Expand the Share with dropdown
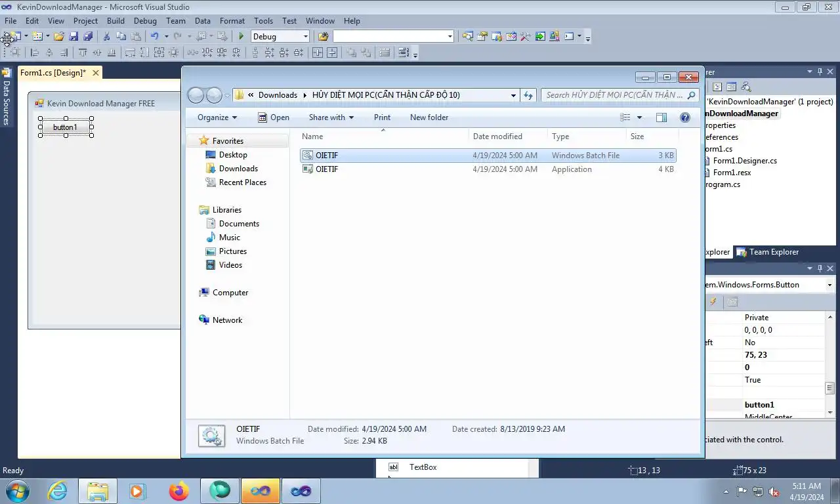The height and width of the screenshot is (504, 840). point(331,117)
